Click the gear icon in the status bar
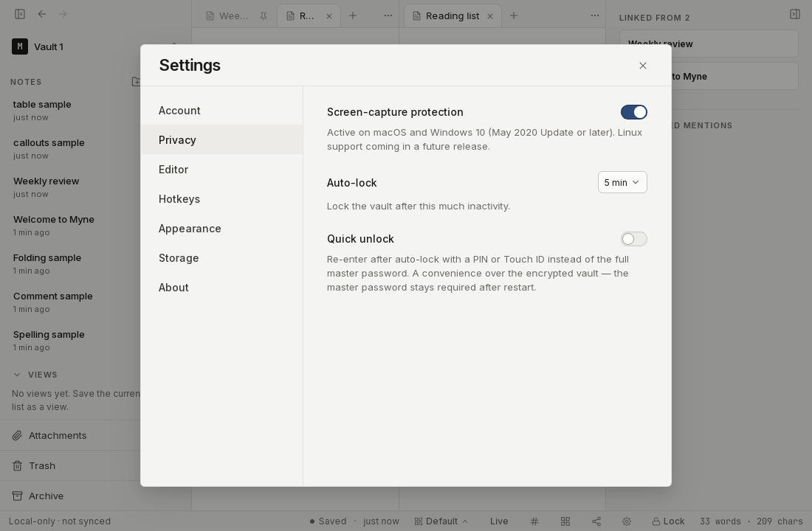Screen dimensions: 812x531 [627, 521]
